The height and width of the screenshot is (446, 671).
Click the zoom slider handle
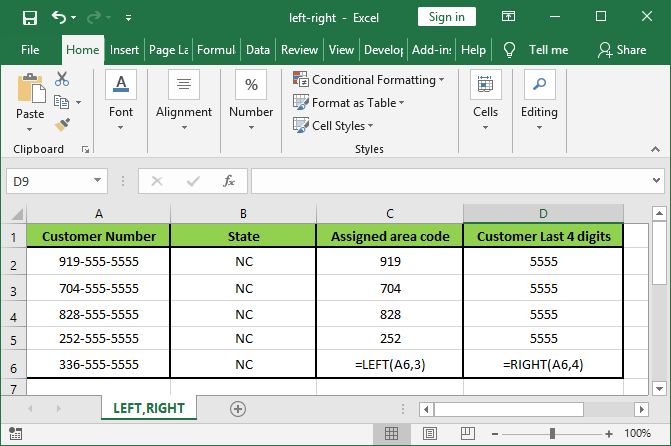(552, 434)
